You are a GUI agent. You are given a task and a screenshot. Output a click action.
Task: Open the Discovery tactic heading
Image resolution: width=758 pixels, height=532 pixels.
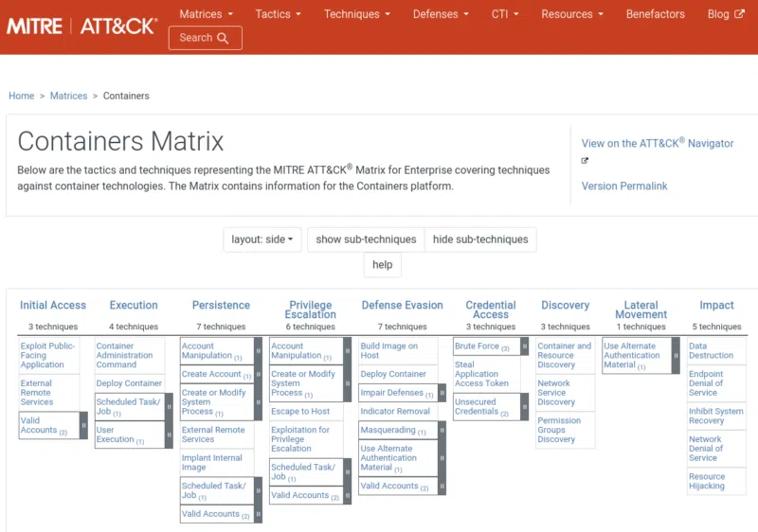pyautogui.click(x=565, y=305)
